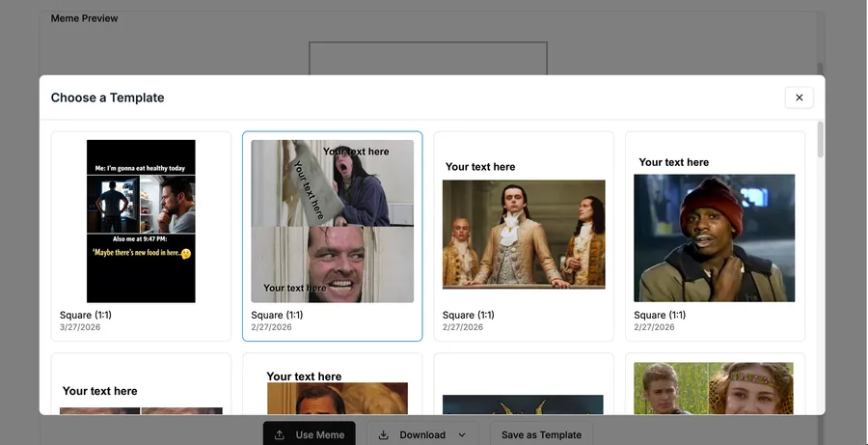Viewport: 868px width, 445px height.
Task: Click the Download arrow icon
Action: pyautogui.click(x=383, y=435)
